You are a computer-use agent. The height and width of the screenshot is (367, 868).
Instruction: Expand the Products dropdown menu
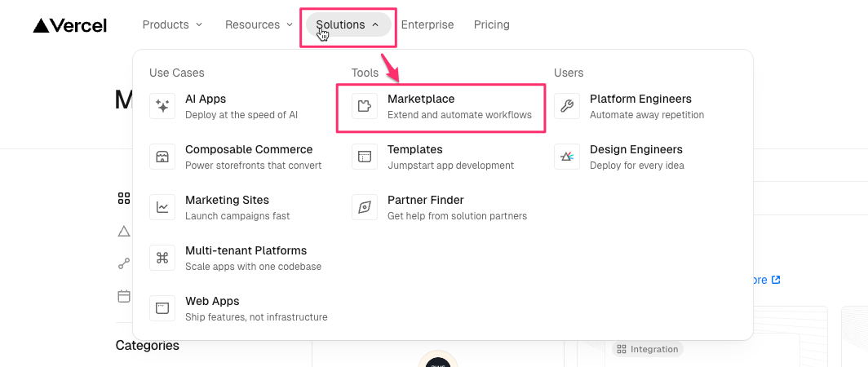pyautogui.click(x=172, y=24)
